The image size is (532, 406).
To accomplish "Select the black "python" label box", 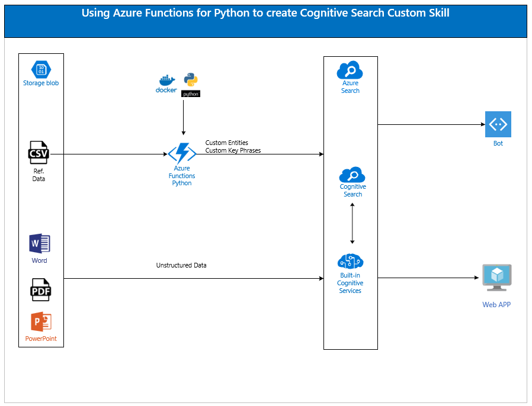I will click(191, 94).
